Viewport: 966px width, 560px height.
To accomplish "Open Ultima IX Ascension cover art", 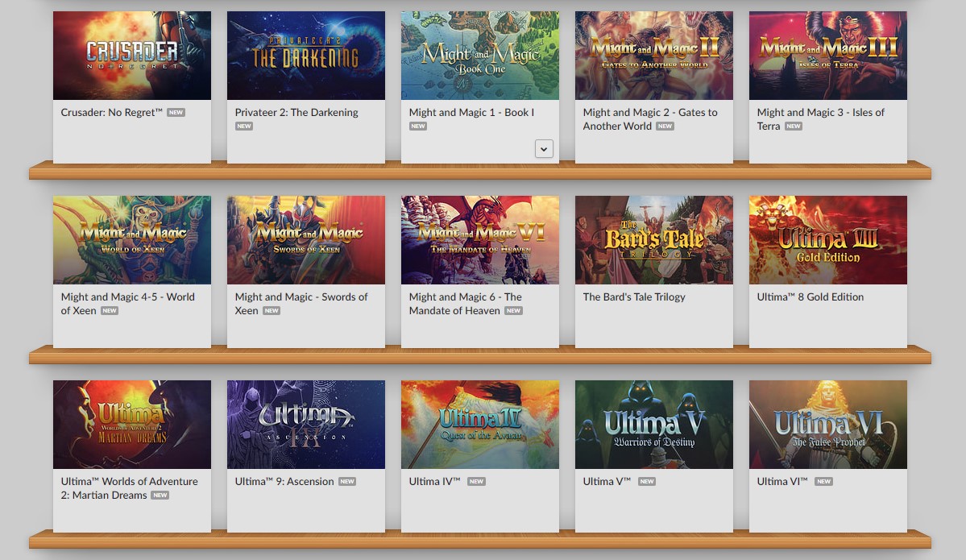I will (306, 425).
